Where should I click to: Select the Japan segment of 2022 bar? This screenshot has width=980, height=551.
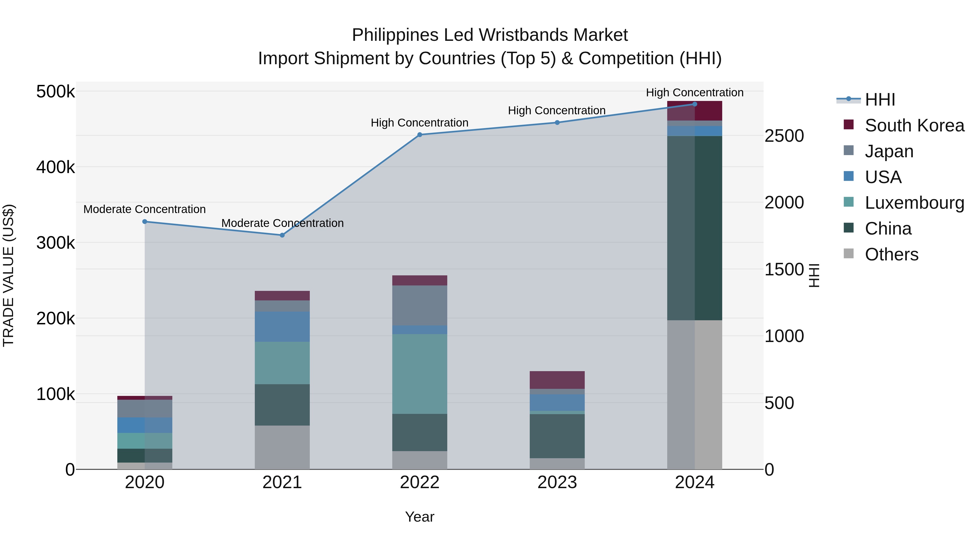419,305
